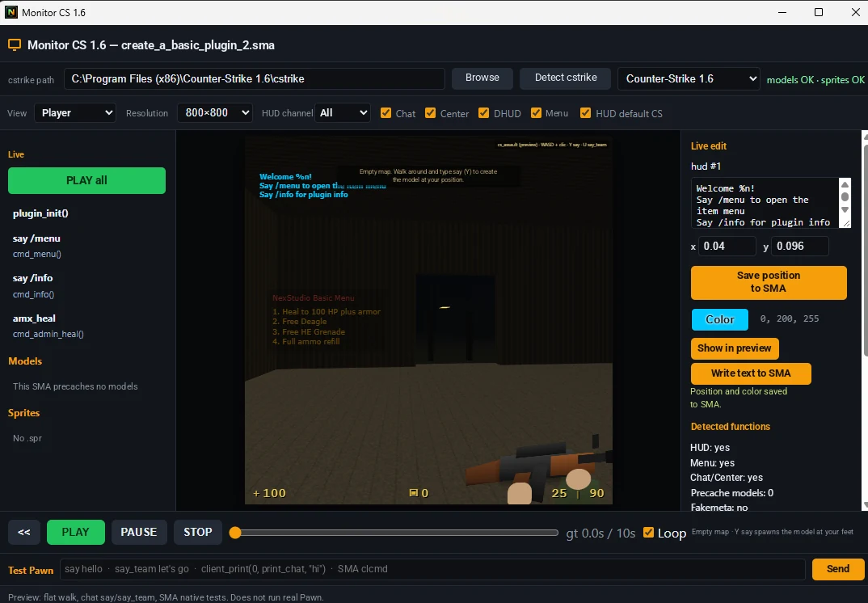Toggle HUD default CS checkbox
The width and height of the screenshot is (868, 603).
pos(585,113)
